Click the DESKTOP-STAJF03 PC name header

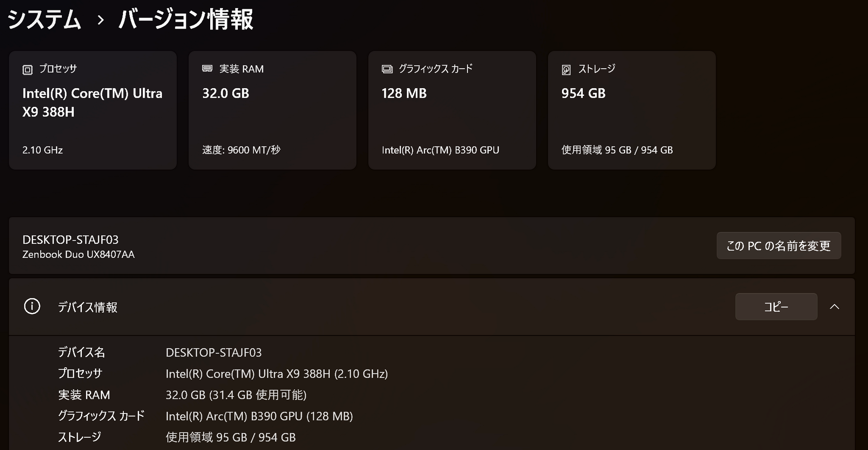(x=71, y=240)
